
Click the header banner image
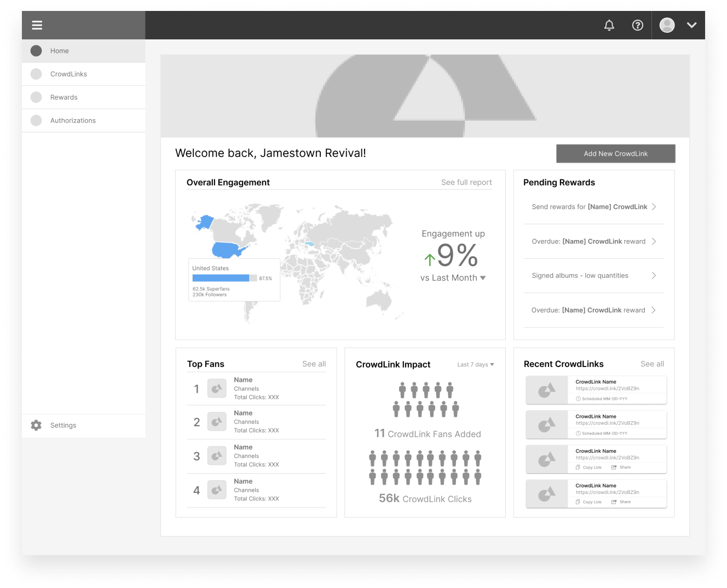(425, 96)
